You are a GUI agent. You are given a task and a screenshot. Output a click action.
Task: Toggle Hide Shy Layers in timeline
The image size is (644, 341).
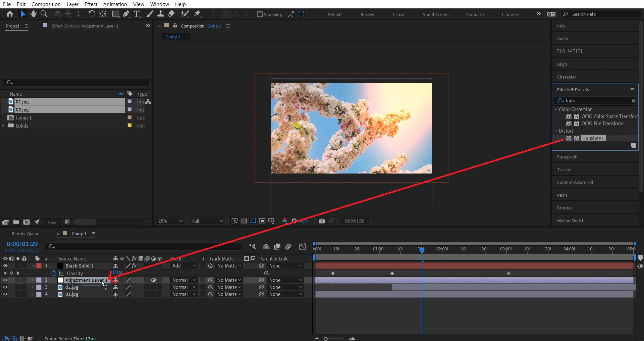[266, 247]
